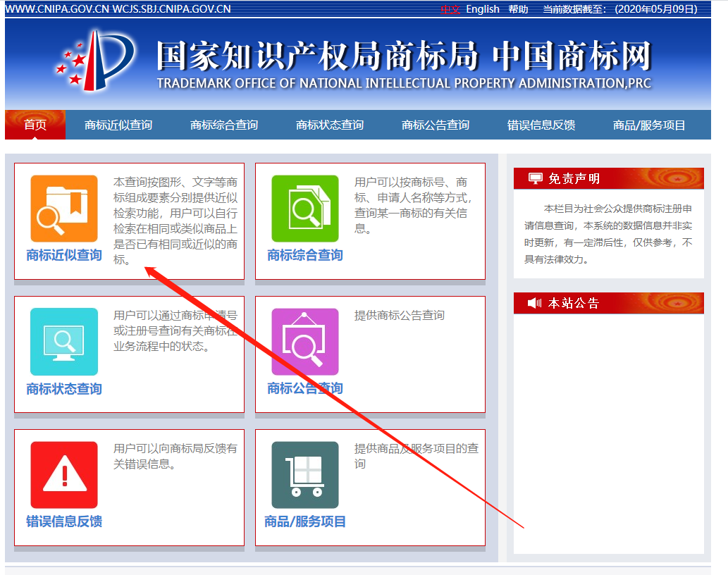Click the red warning error feedback icon
This screenshot has width=728, height=575.
coord(64,475)
